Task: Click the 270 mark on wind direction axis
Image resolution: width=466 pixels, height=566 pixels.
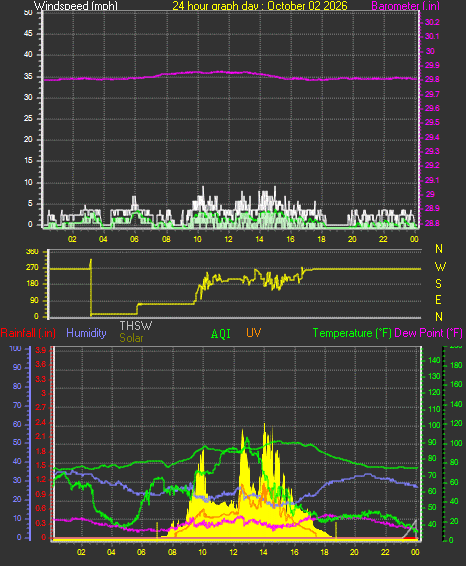Action: [x=32, y=268]
